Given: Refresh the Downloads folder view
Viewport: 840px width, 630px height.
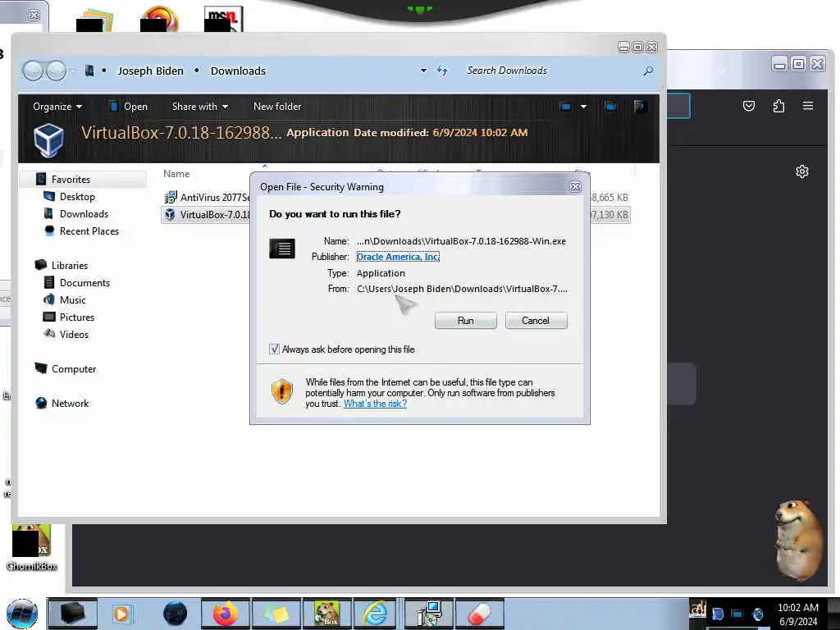Looking at the screenshot, I should tap(442, 71).
